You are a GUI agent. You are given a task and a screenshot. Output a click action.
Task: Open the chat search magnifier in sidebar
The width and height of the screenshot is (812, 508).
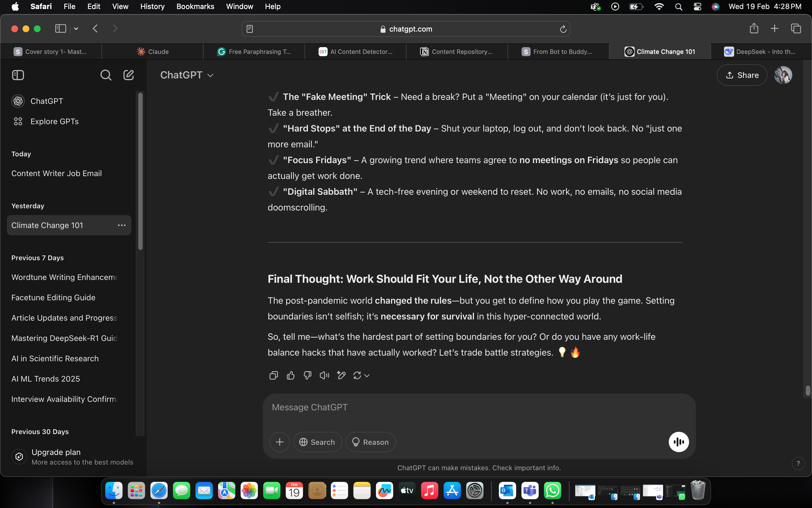pyautogui.click(x=106, y=75)
